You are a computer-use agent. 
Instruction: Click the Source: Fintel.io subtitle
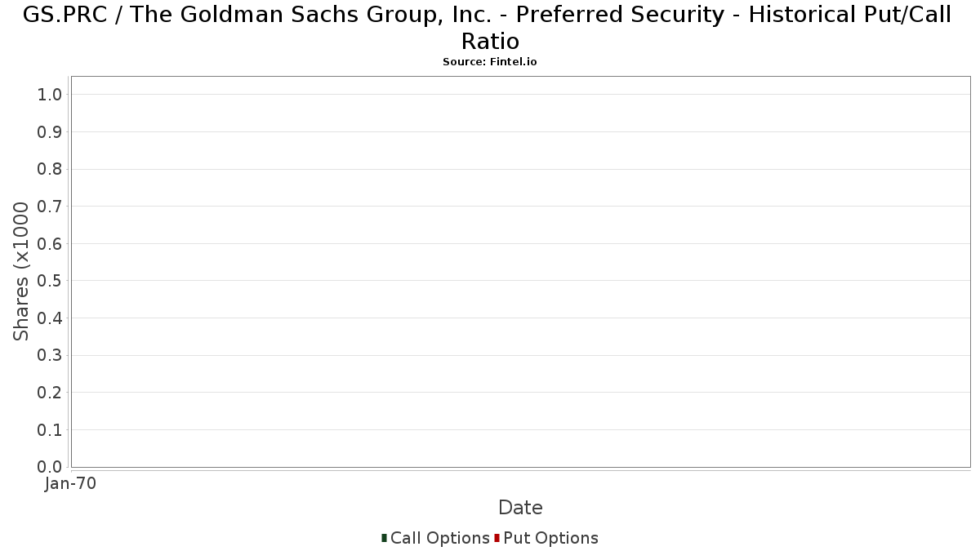pyautogui.click(x=490, y=62)
